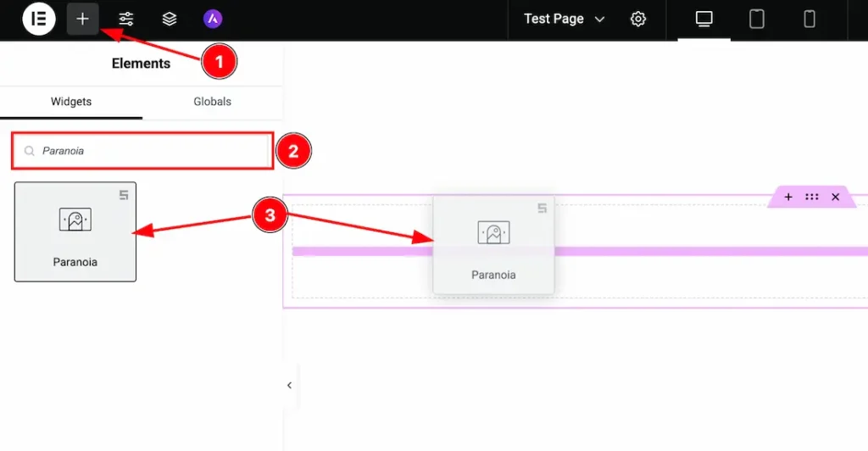This screenshot has width=868, height=451.
Task: Open Site Settings sliders icon
Action: 126,19
